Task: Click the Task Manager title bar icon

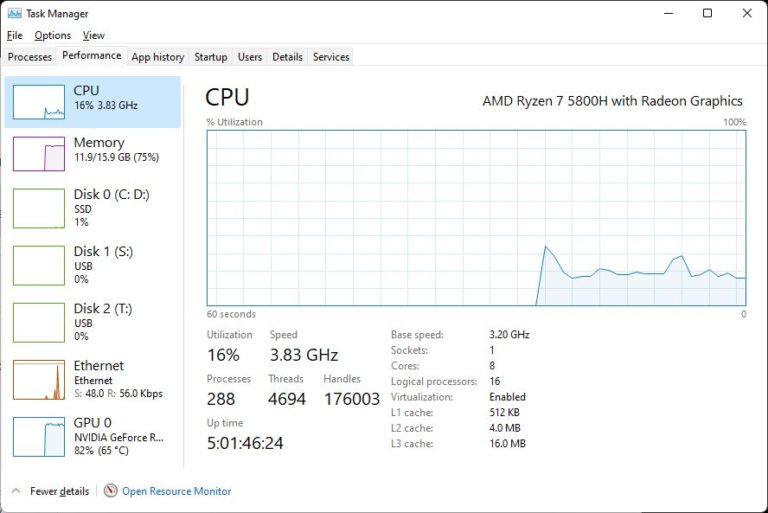Action: [x=14, y=14]
